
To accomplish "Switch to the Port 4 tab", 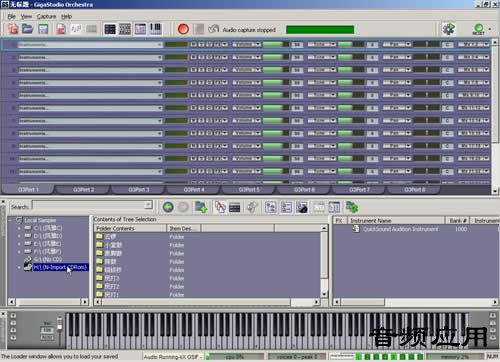I will pyautogui.click(x=194, y=190).
